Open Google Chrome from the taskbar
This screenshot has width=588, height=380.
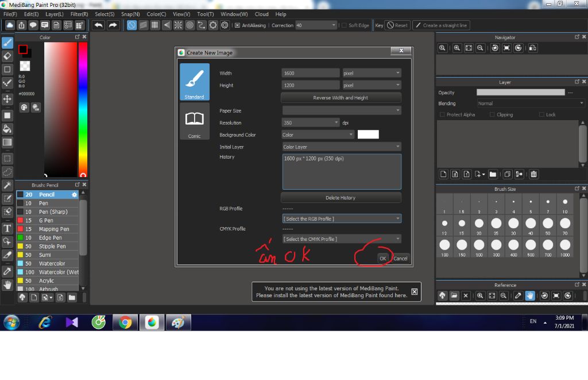(125, 322)
